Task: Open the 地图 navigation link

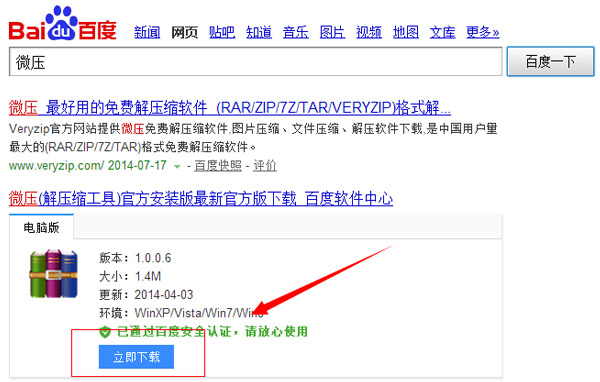Action: [x=406, y=32]
